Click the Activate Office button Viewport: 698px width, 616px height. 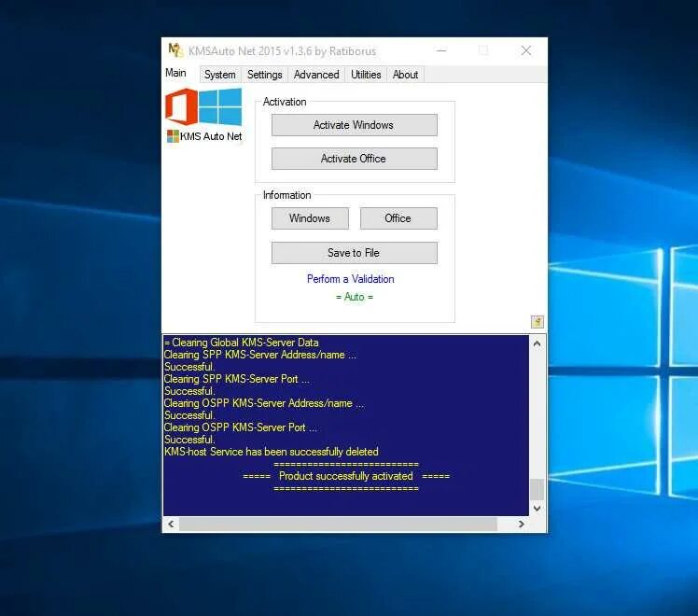[355, 159]
